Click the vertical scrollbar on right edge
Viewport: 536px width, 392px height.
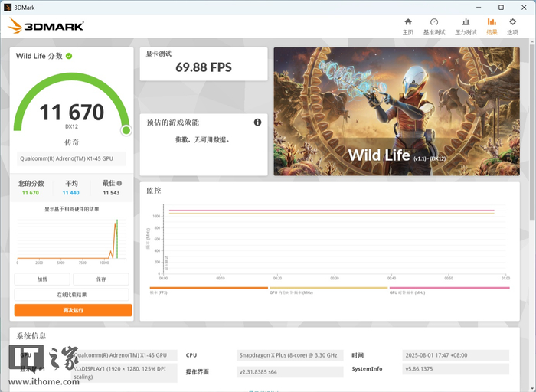(x=532, y=130)
